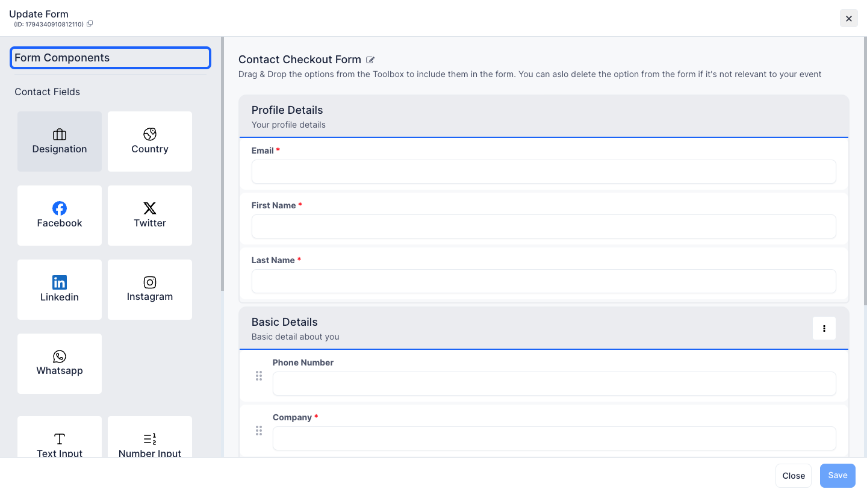Grab the Phone Number drag handle
The width and height of the screenshot is (867, 504).
pos(259,376)
